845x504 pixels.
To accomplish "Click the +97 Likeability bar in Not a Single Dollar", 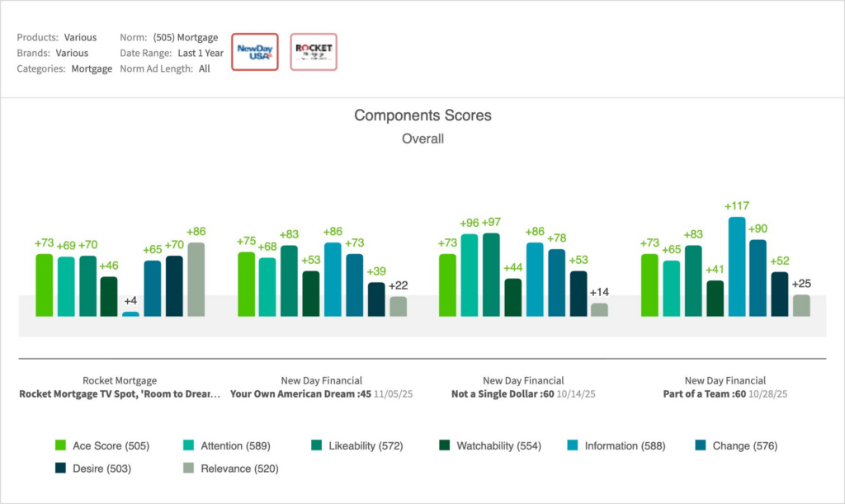I will point(491,275).
